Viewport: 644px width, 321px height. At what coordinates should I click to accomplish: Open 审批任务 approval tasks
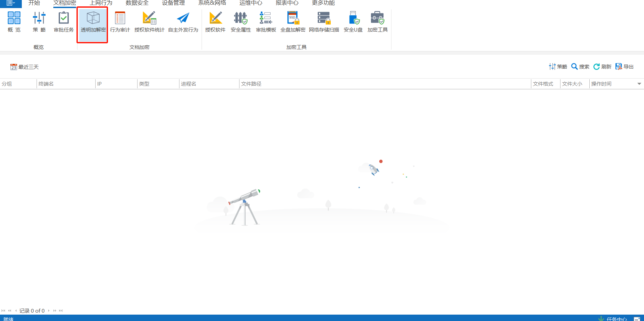64,22
